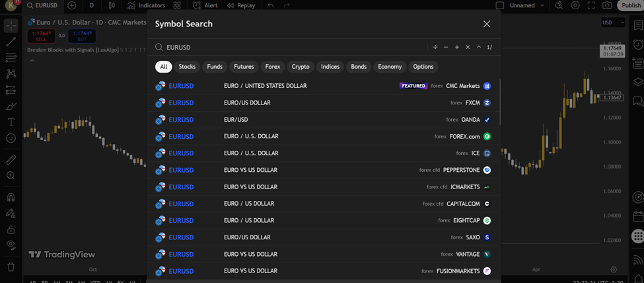Viewport: 644px width, 283px height.
Task: Select the Stocks filter tab
Action: click(187, 67)
